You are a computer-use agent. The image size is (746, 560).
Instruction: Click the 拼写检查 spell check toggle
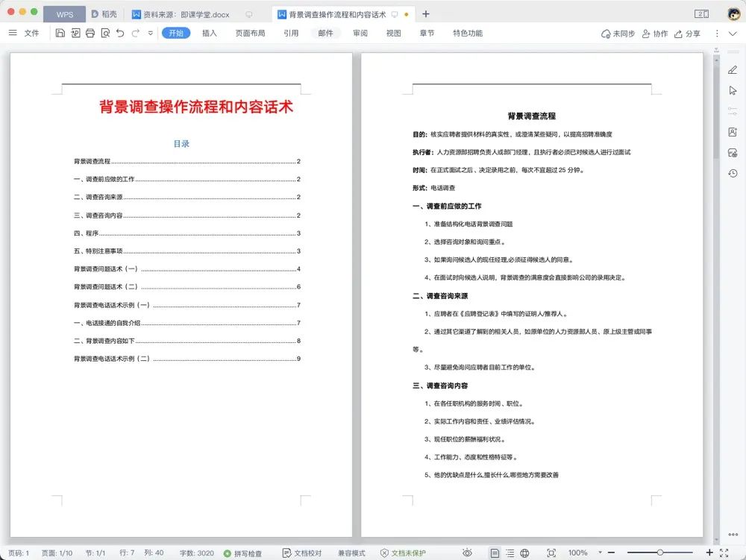tap(242, 553)
